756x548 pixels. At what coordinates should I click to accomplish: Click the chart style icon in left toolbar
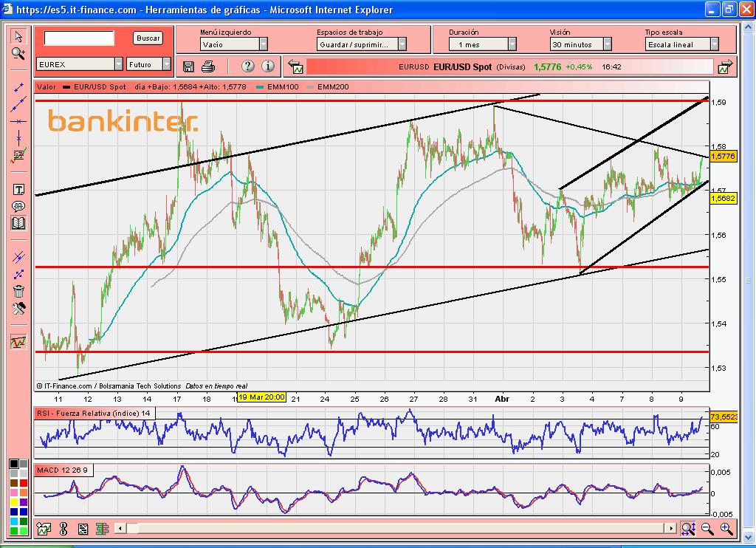point(18,343)
